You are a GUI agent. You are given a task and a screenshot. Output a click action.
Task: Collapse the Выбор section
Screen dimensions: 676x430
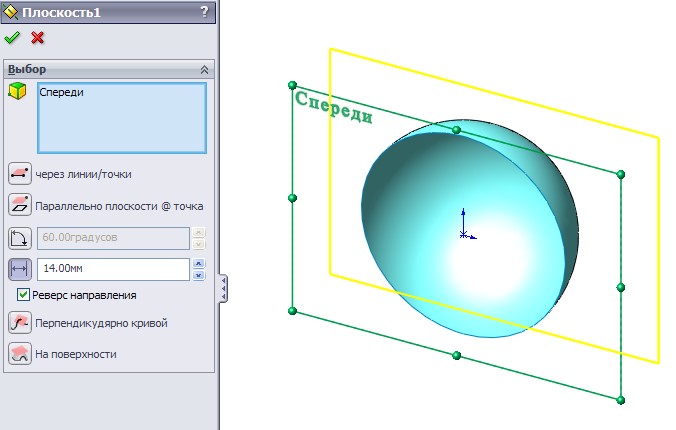pos(204,69)
